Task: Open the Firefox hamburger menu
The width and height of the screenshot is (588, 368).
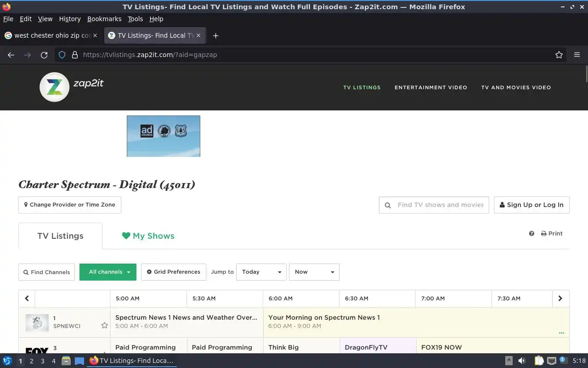Action: 577,55
